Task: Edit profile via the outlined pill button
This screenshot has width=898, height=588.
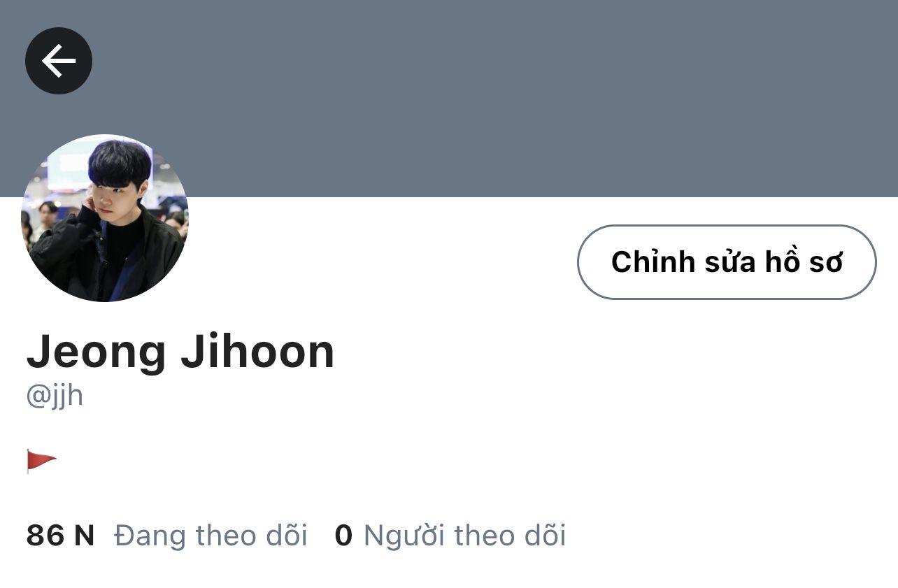Action: [x=727, y=262]
